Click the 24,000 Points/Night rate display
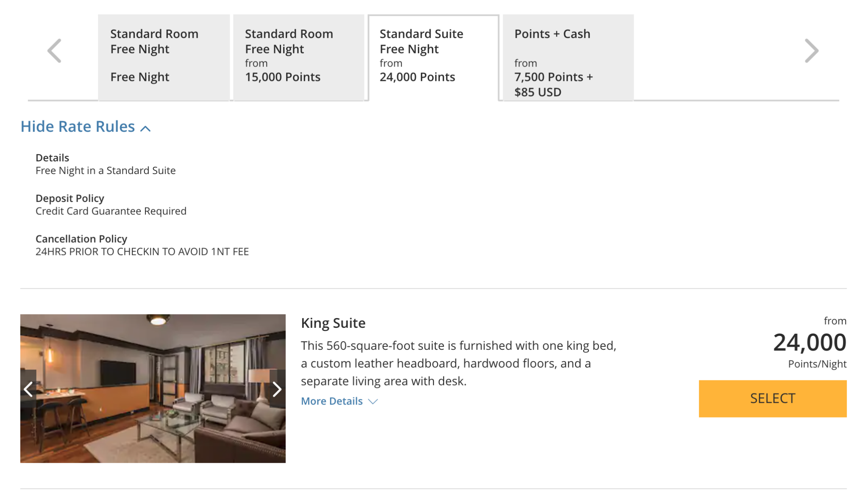This screenshot has height=501, width=868. [810, 342]
